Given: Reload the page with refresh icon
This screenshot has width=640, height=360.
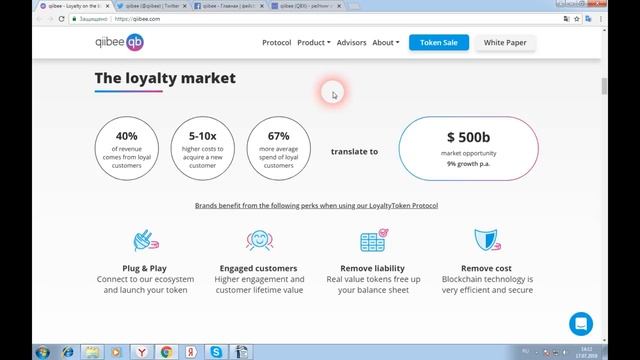Looking at the screenshot, I should pyautogui.click(x=61, y=19).
